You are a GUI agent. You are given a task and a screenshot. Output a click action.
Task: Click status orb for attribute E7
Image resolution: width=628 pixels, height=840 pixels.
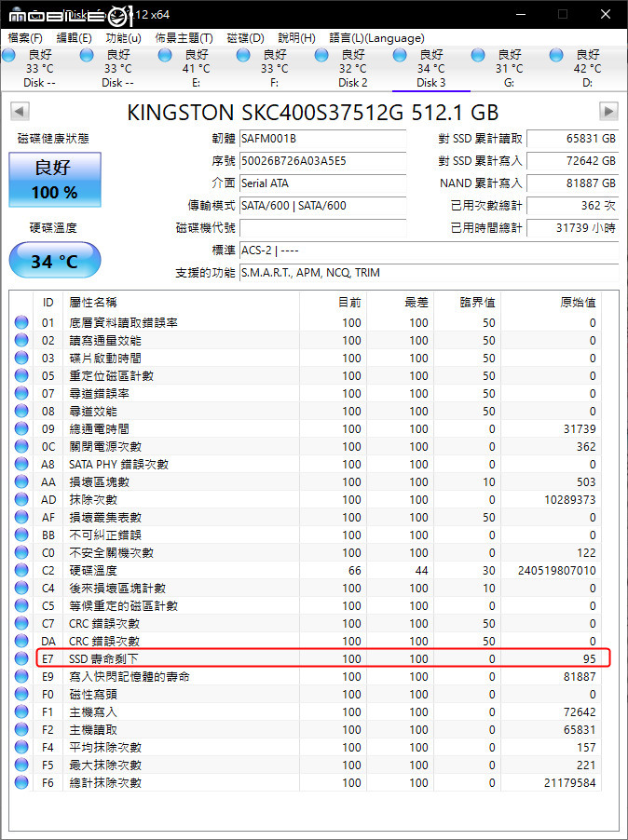21,658
